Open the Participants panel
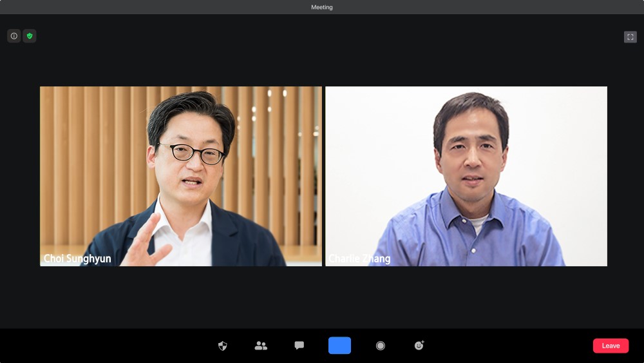644x363 pixels. pyautogui.click(x=261, y=346)
